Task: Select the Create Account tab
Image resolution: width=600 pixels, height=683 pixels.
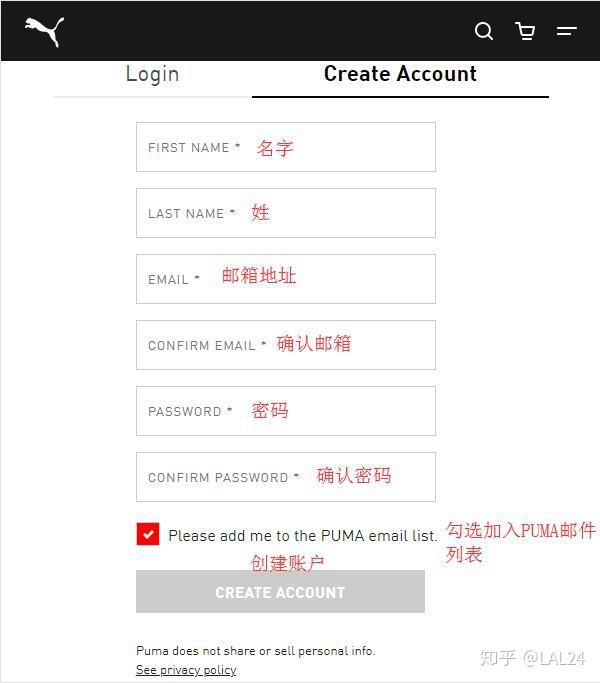Action: [x=400, y=74]
